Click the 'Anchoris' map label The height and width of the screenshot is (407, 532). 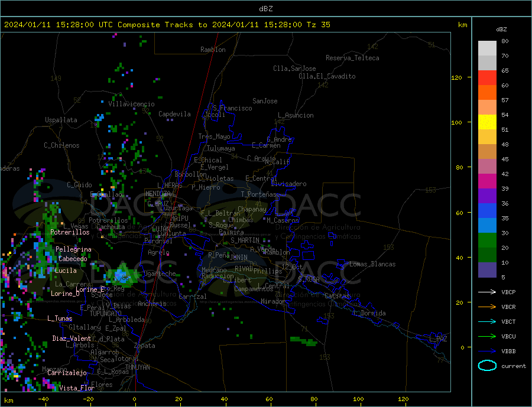pyautogui.click(x=152, y=304)
